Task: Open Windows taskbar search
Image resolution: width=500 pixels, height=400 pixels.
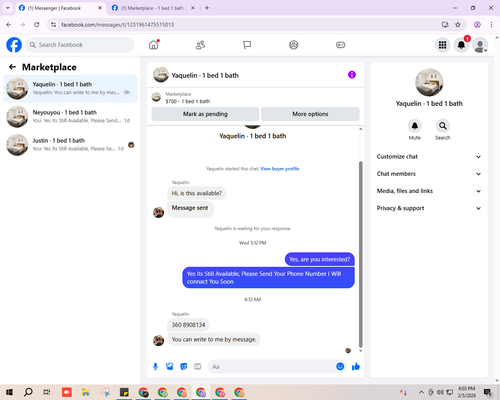Action: (28, 392)
